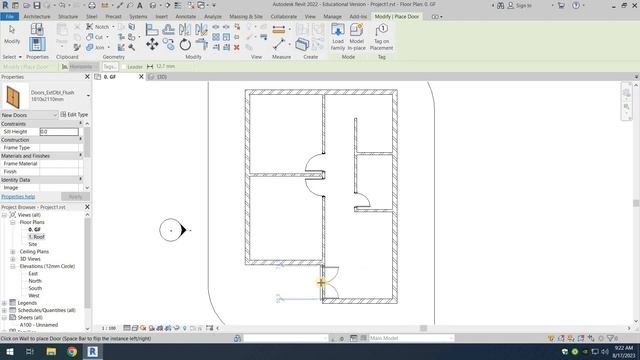Click the Cut geometry tool
The image size is (640, 360).
[x=95, y=37]
